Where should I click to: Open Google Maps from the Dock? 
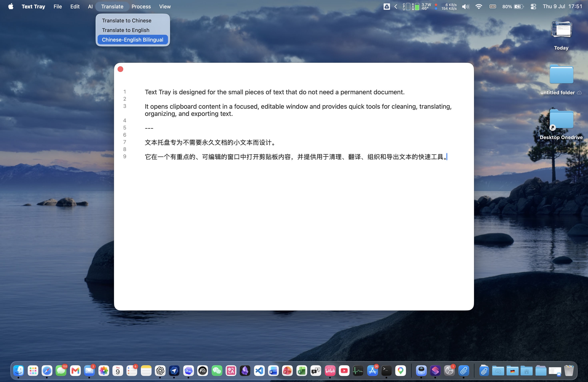coord(400,370)
